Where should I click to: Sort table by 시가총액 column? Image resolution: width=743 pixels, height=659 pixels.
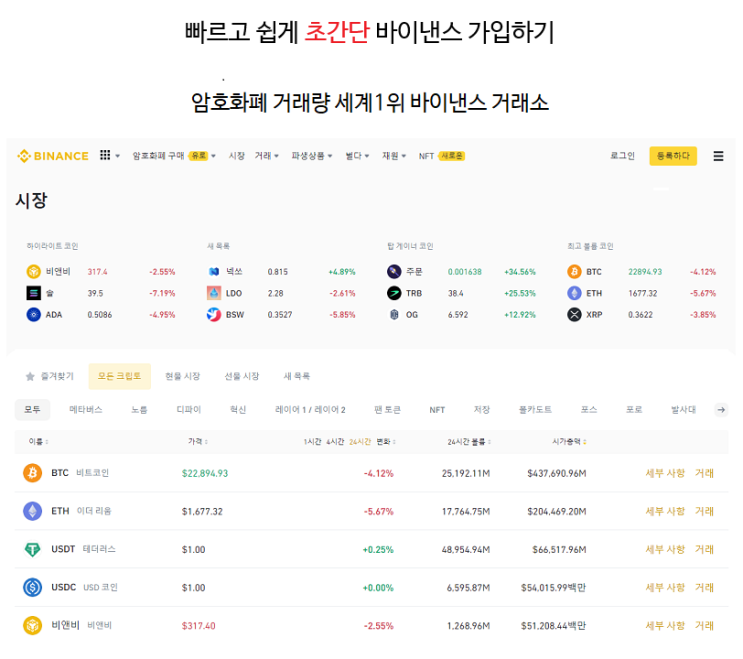pos(569,442)
